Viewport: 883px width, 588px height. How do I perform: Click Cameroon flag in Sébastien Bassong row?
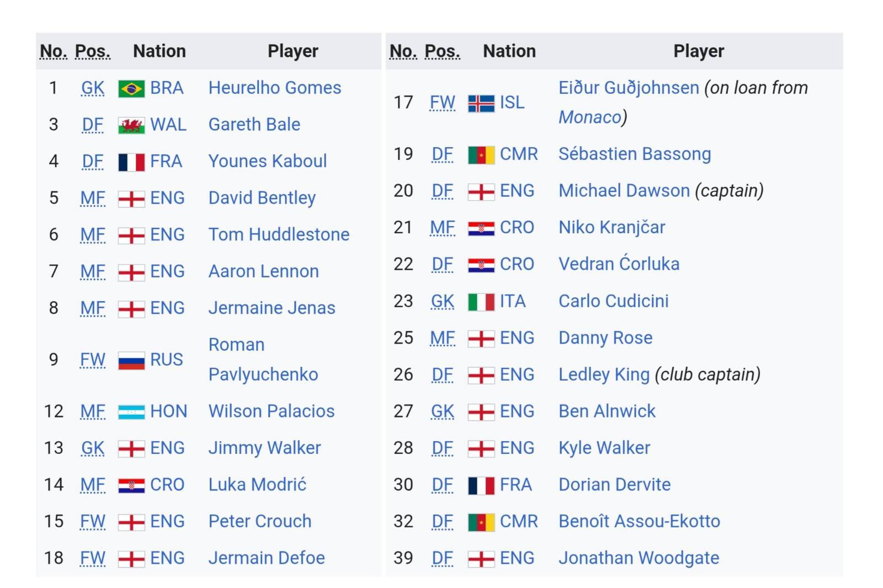[481, 154]
